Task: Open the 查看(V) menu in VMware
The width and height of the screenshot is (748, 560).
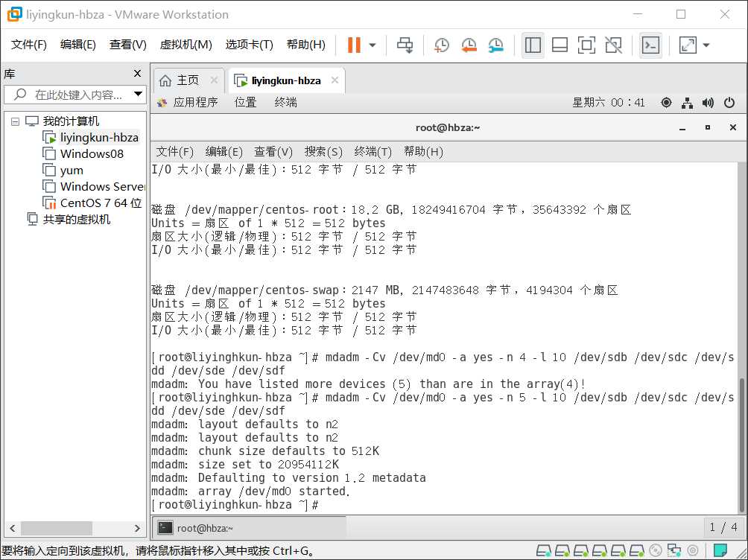Action: (128, 45)
